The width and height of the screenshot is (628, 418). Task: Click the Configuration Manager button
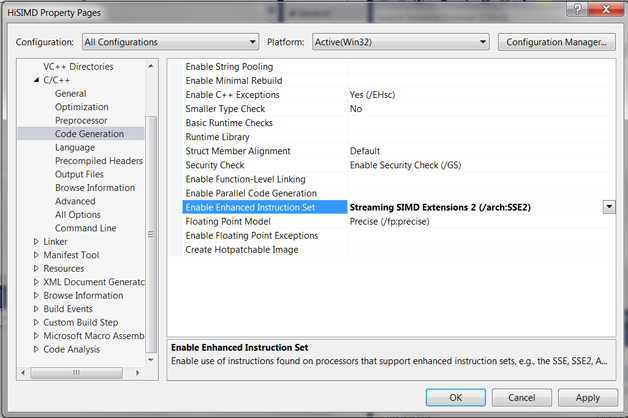click(556, 42)
